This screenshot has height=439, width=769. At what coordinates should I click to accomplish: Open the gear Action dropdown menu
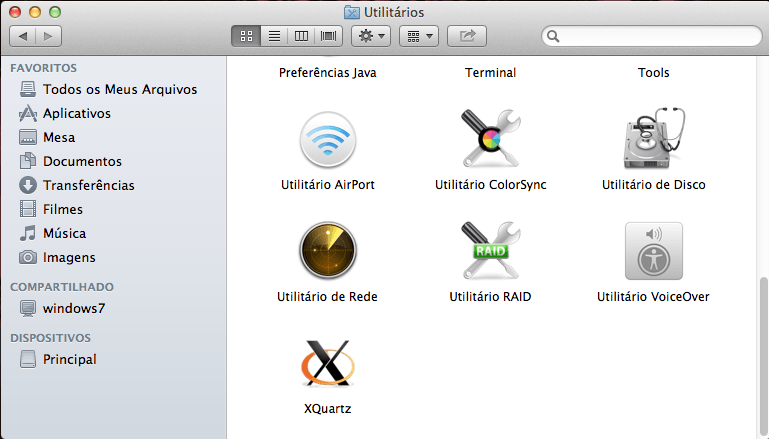(371, 36)
